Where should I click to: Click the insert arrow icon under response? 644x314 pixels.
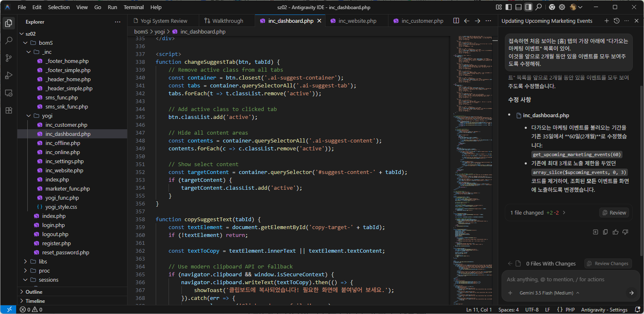click(x=596, y=232)
